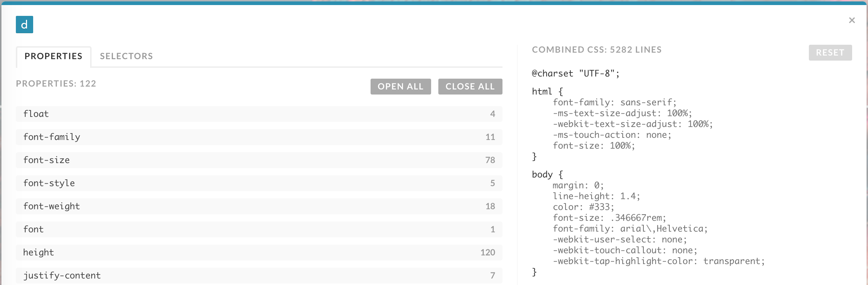Screen dimensions: 868x285
Task: Click the body selector in combined CSS
Action: pos(542,175)
